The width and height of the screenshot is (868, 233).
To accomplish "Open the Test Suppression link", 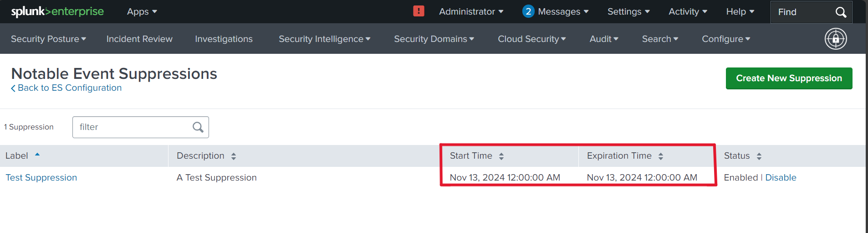I will (x=41, y=178).
